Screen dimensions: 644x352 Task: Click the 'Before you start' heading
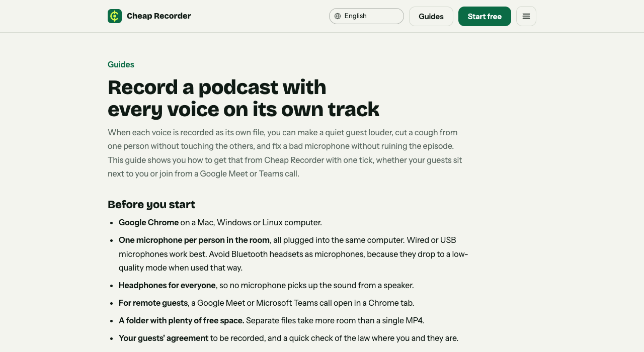pyautogui.click(x=151, y=204)
